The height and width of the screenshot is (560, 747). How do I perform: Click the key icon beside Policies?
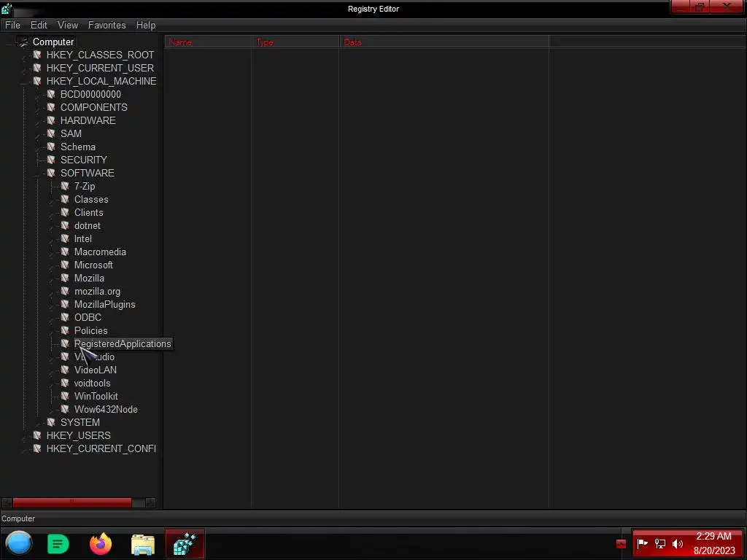coord(65,330)
